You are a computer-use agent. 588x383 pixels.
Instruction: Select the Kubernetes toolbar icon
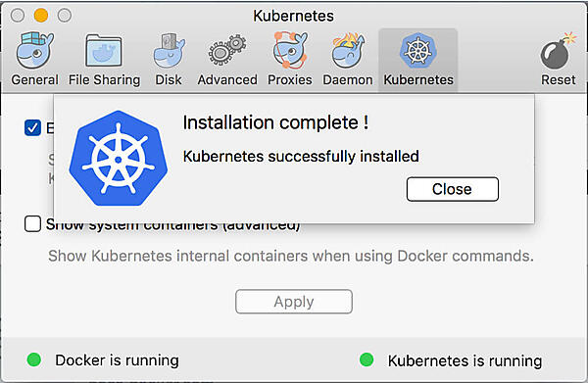[418, 59]
